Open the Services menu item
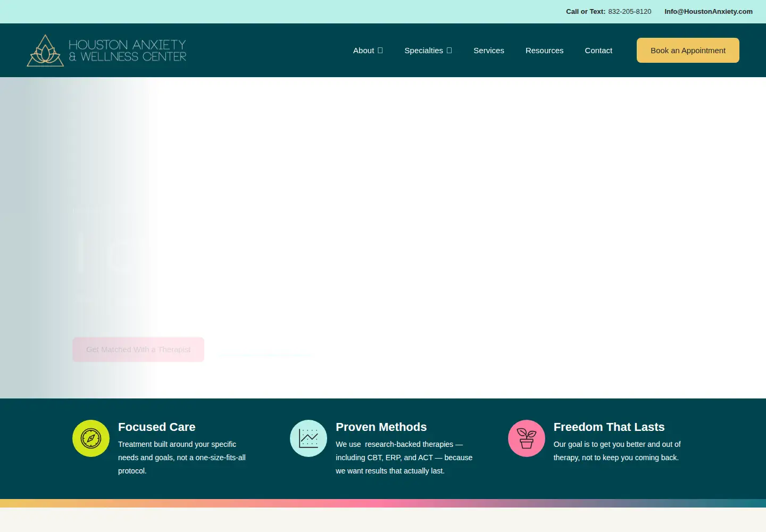The image size is (766, 532). click(x=489, y=51)
